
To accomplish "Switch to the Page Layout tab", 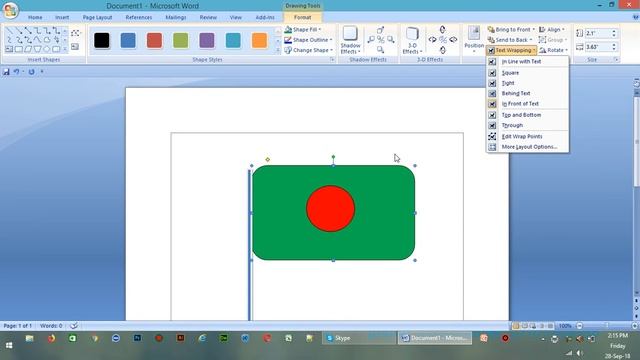I will pyautogui.click(x=97, y=18).
